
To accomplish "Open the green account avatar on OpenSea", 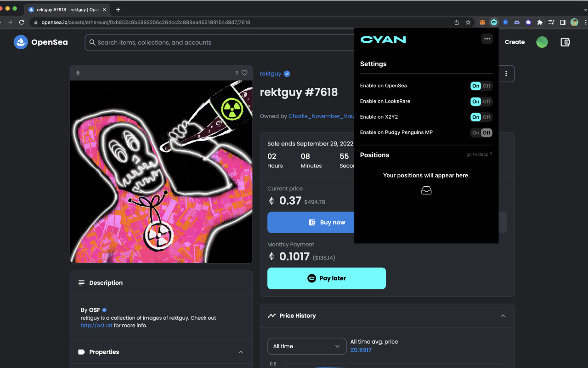I will (542, 42).
